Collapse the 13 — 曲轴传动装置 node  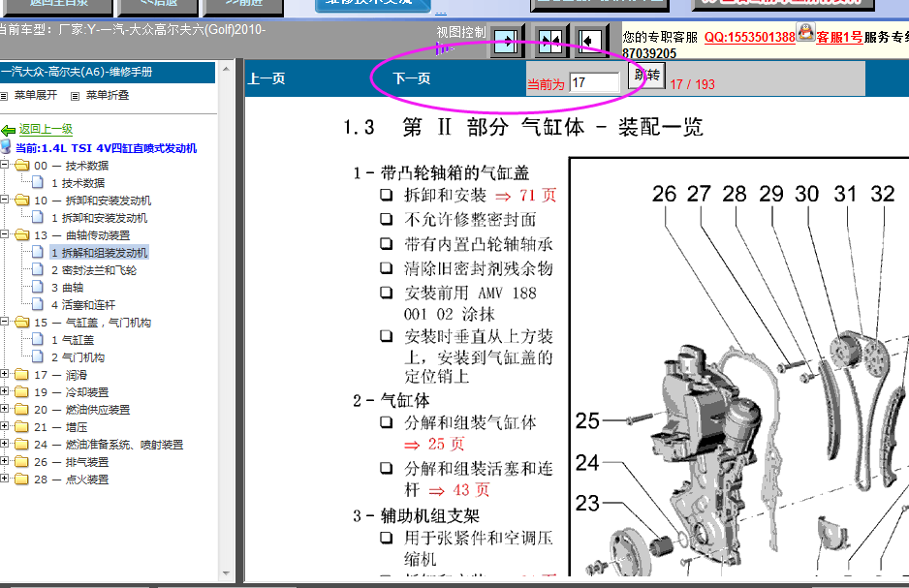tap(4, 234)
